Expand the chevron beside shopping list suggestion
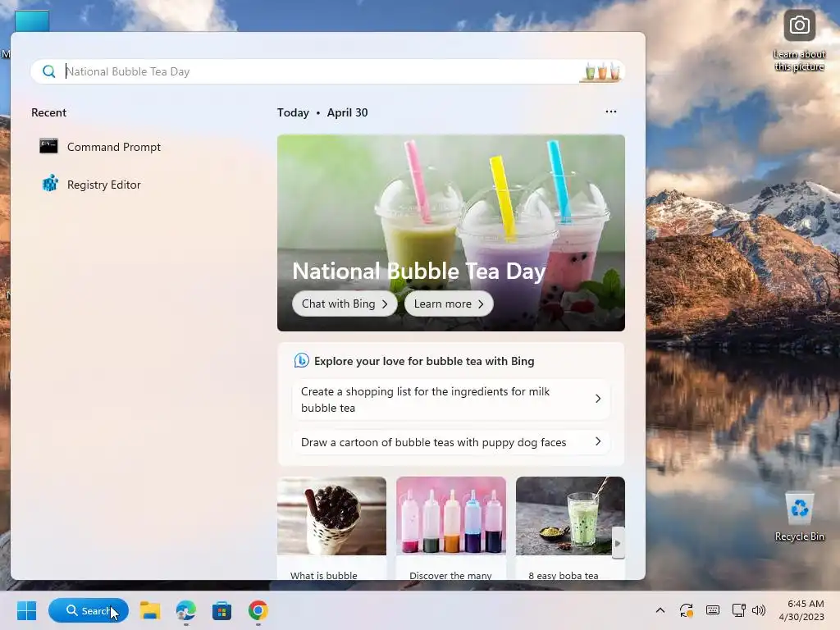840x630 pixels. (598, 399)
